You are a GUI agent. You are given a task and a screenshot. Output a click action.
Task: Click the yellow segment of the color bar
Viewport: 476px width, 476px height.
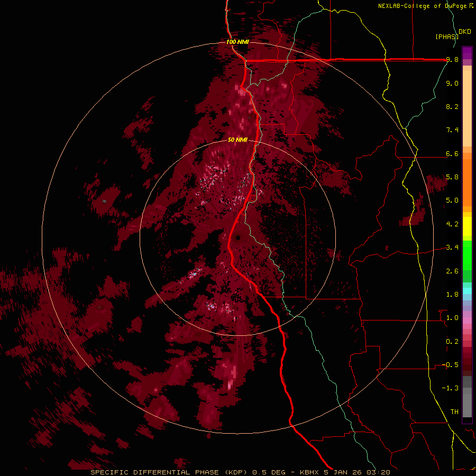(x=467, y=226)
